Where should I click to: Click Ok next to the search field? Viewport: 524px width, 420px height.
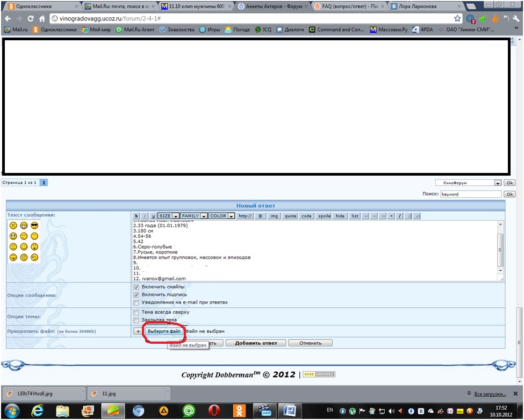[x=509, y=194]
